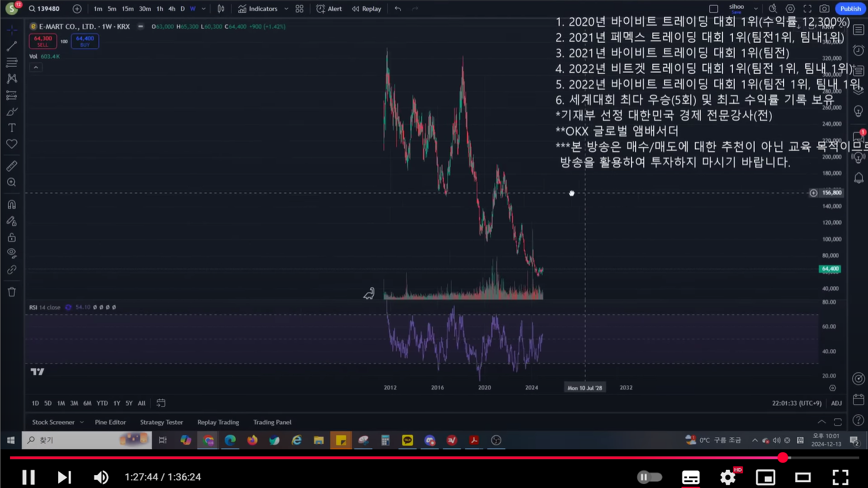This screenshot has height=488, width=868.
Task: Open the chart layout setup square icon
Action: click(714, 9)
